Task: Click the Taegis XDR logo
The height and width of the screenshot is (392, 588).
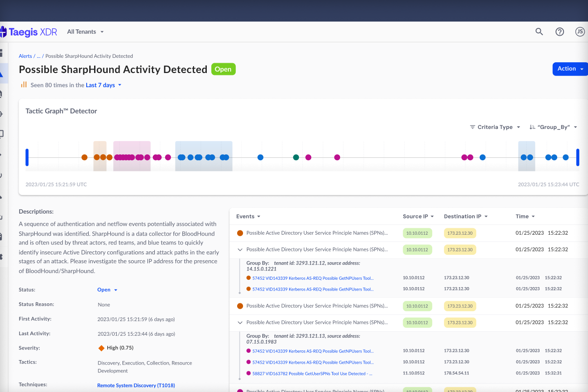Action: coord(28,32)
